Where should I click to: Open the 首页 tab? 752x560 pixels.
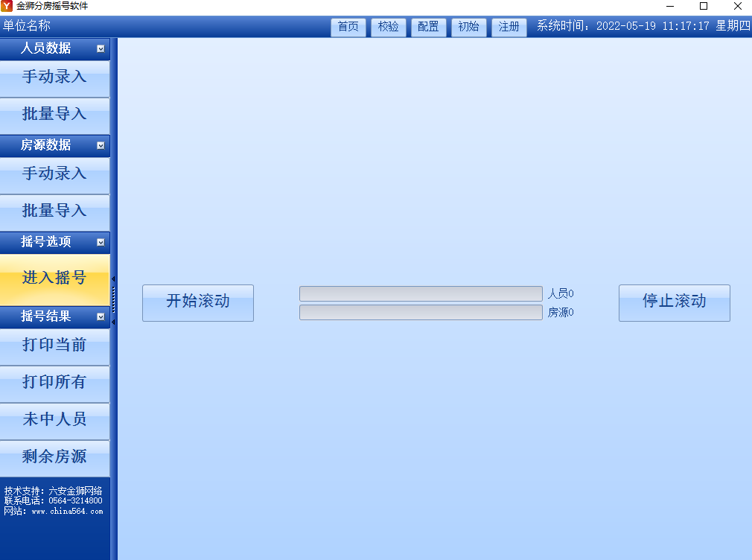[x=348, y=27]
